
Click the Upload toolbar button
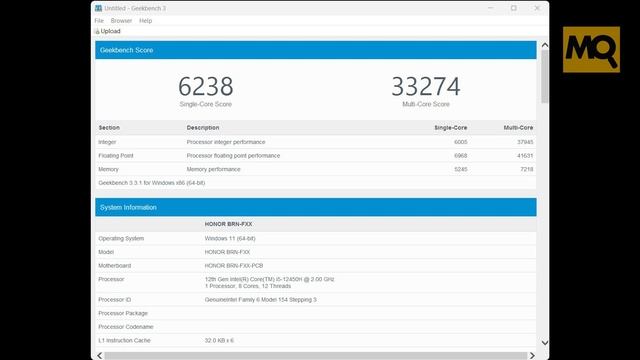tap(108, 31)
